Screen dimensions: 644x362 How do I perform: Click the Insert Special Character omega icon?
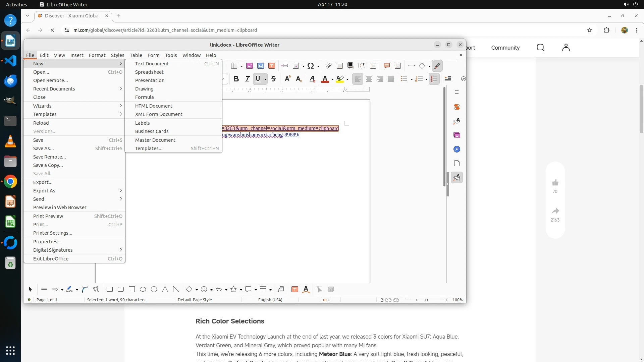click(x=311, y=66)
